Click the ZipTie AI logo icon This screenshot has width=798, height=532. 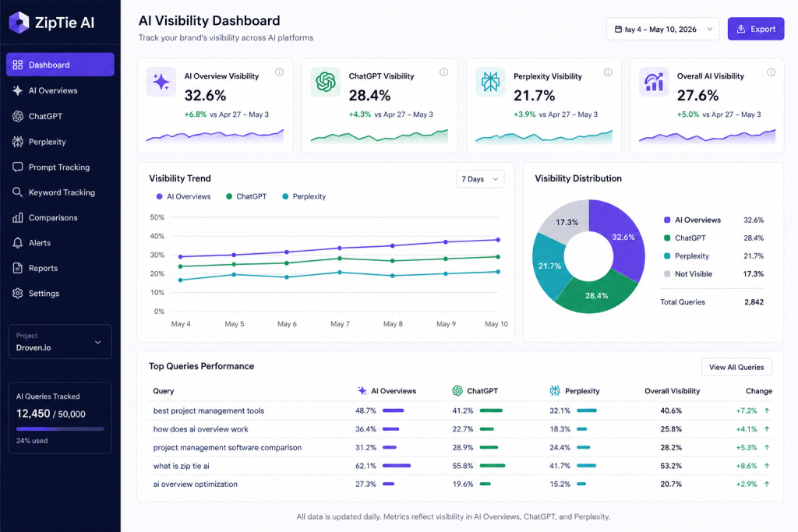[19, 23]
